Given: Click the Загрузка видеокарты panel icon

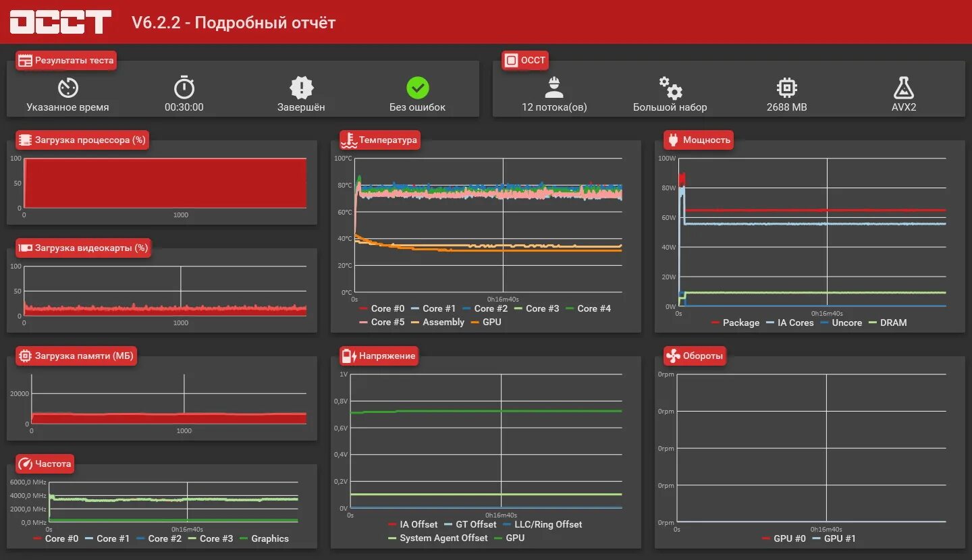Looking at the screenshot, I should (x=25, y=248).
